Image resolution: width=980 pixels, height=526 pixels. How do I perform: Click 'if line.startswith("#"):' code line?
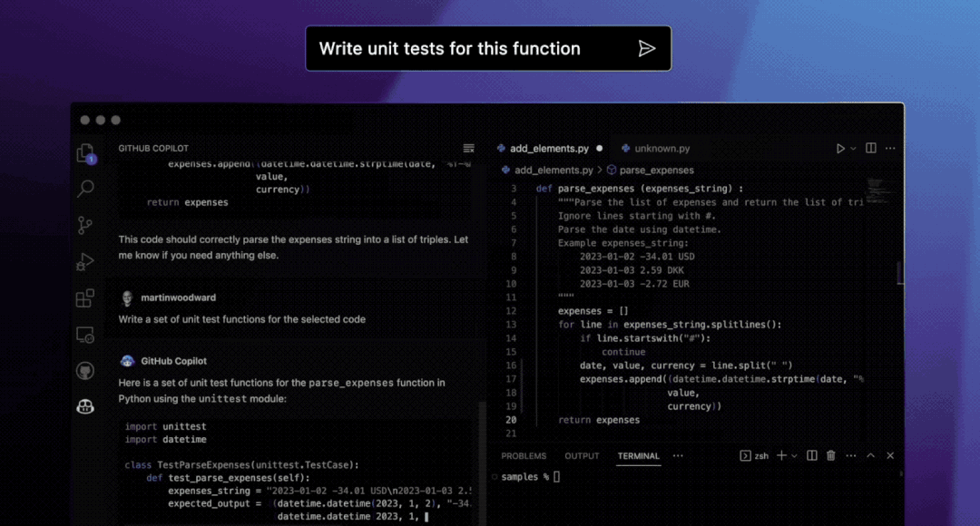(645, 338)
